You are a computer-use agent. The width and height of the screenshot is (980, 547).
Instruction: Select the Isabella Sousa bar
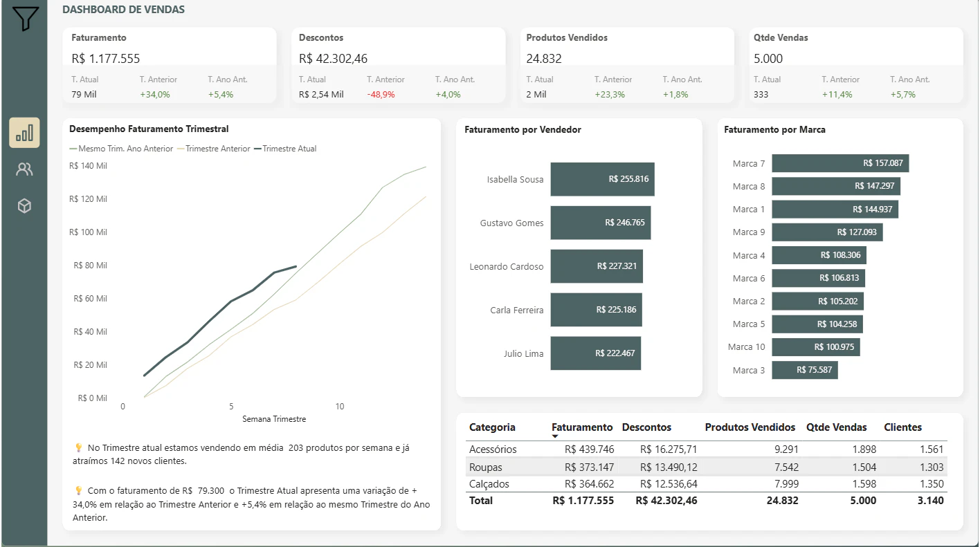(x=603, y=179)
